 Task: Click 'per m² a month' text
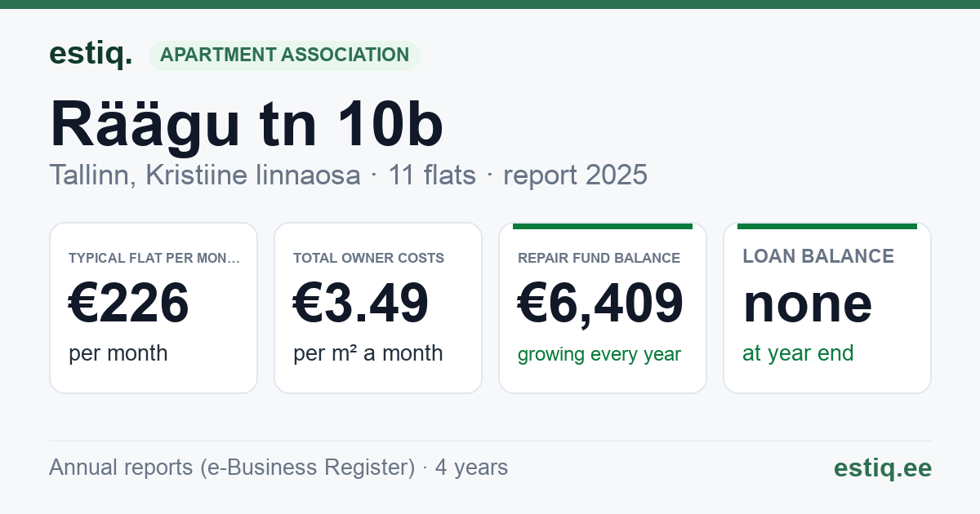pos(368,353)
